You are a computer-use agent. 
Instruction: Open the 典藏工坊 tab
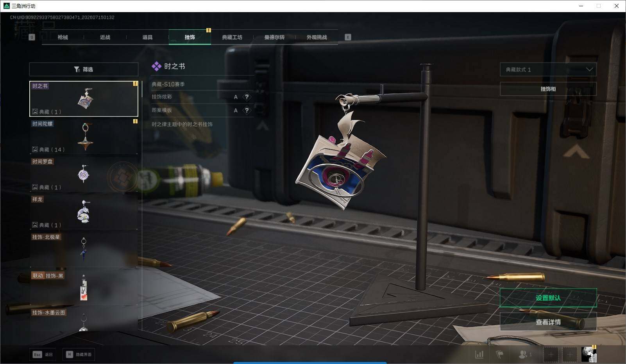(232, 37)
